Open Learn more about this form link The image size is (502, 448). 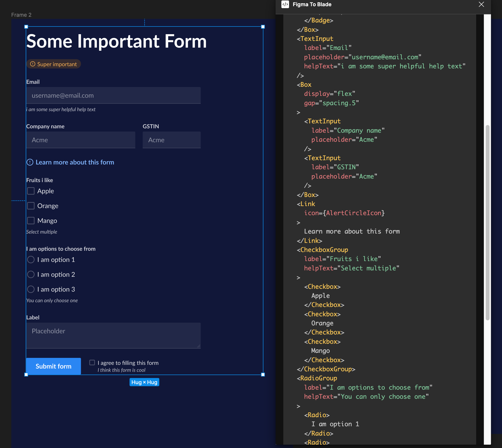pyautogui.click(x=75, y=162)
